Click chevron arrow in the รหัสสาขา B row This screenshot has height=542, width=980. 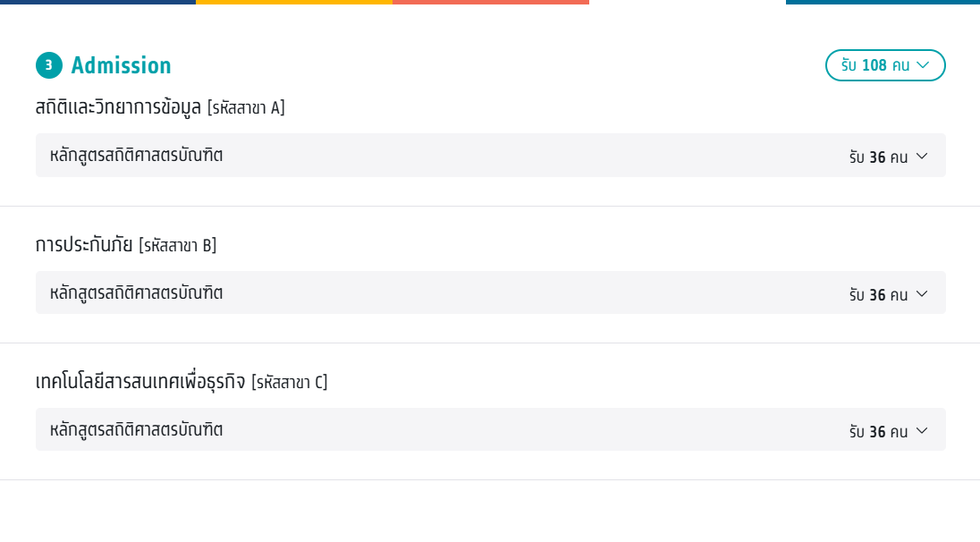pyautogui.click(x=922, y=293)
